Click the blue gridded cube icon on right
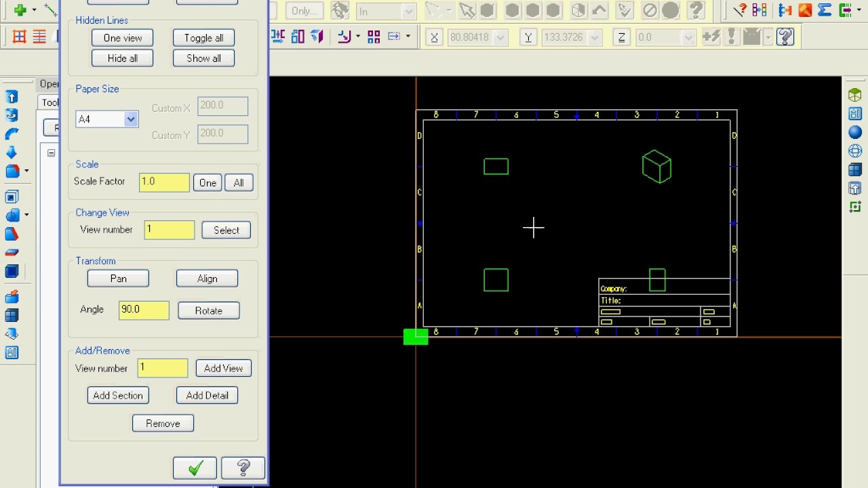Image resolution: width=868 pixels, height=488 pixels. [x=855, y=169]
